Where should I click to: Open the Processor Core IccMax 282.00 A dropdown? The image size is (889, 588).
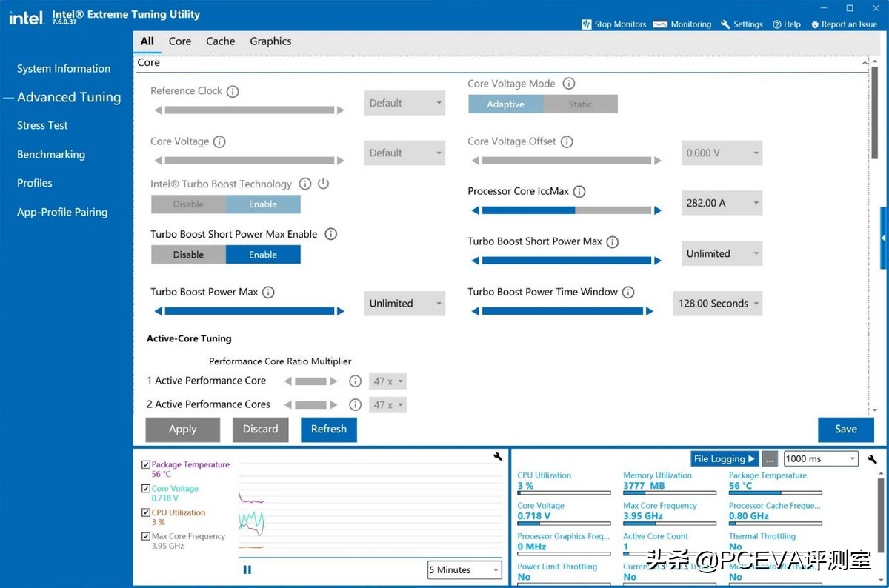721,203
